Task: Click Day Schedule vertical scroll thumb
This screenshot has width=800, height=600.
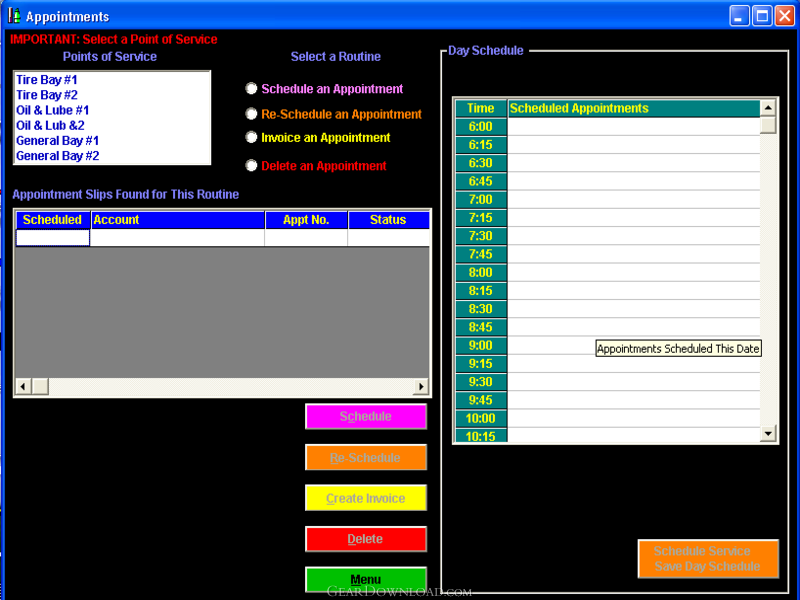Action: 768,125
